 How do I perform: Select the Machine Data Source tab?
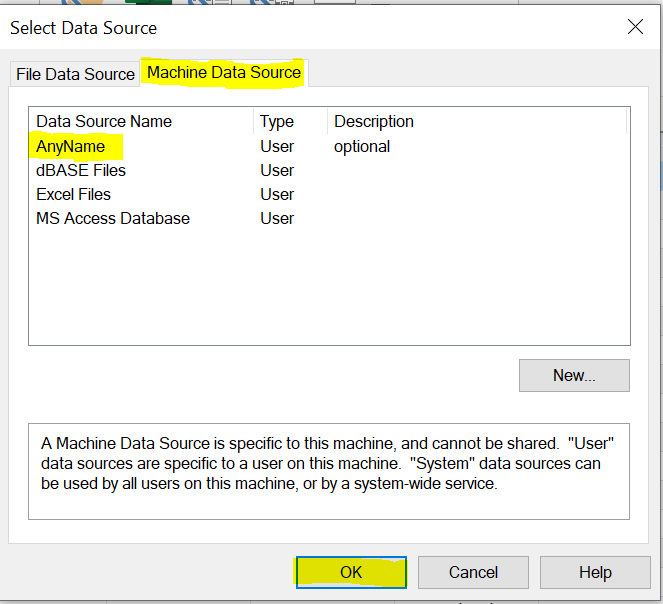point(224,73)
